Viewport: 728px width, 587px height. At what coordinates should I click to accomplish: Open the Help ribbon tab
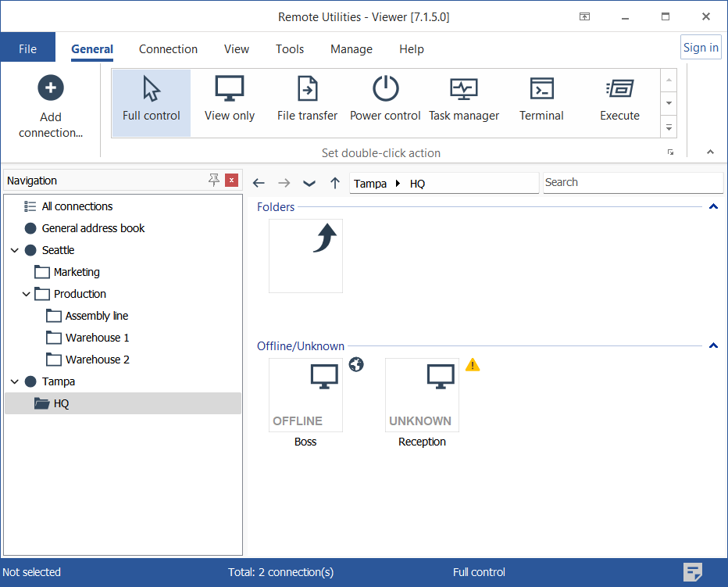tap(412, 48)
